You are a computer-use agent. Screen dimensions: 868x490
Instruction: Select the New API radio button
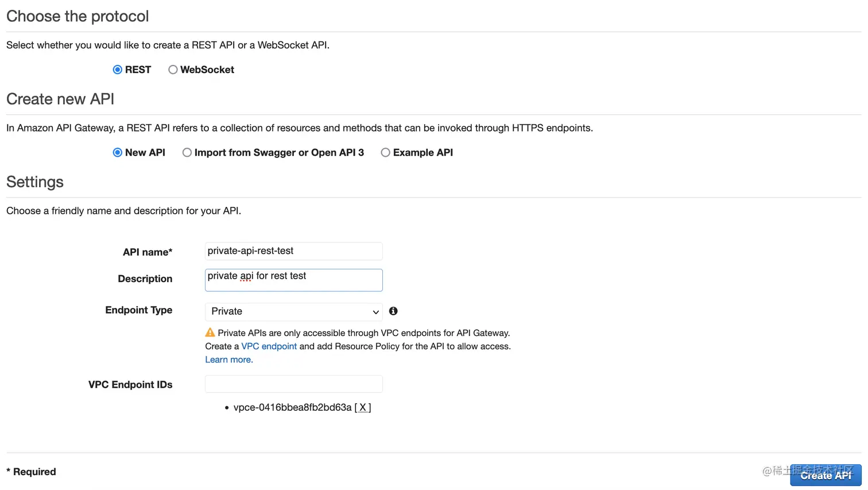[x=118, y=152]
